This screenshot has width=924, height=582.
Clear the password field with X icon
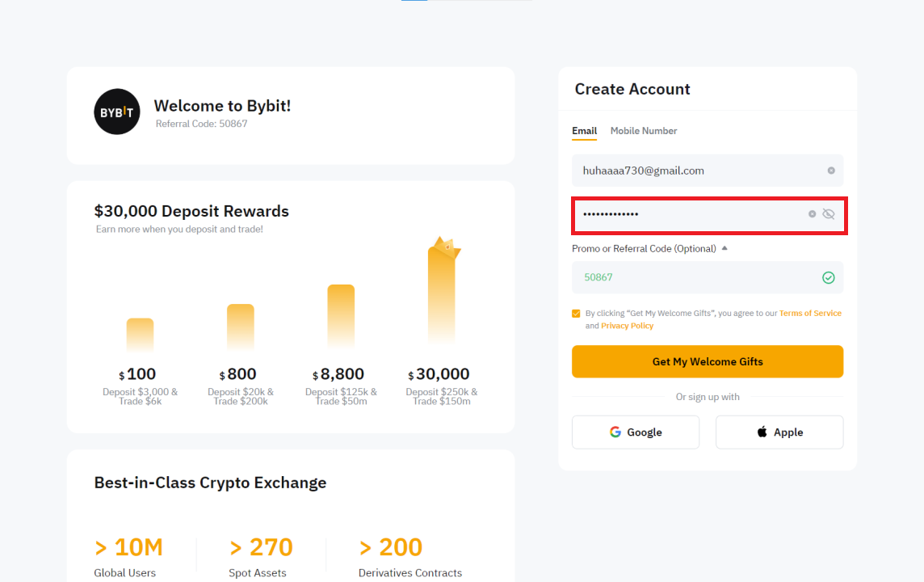[x=812, y=214]
